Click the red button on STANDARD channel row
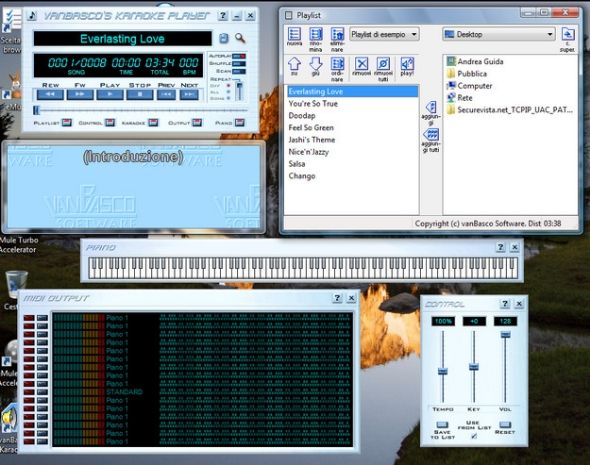 click(29, 392)
